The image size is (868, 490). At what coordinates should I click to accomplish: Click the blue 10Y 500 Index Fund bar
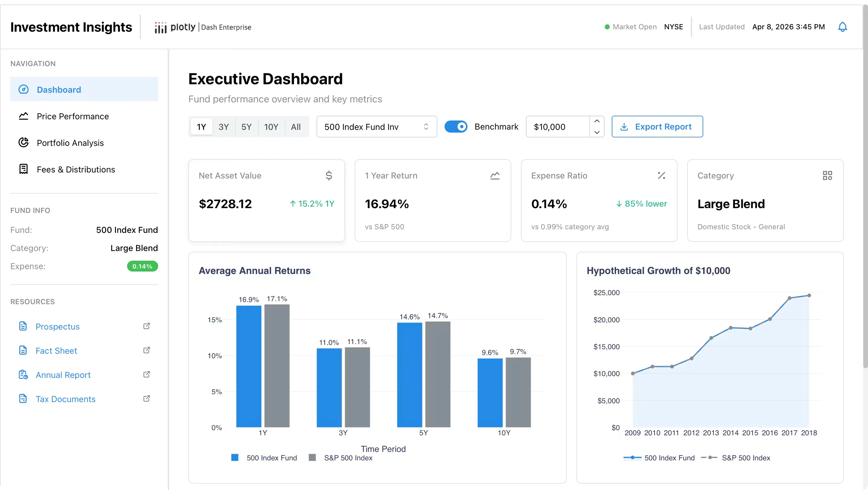point(490,392)
